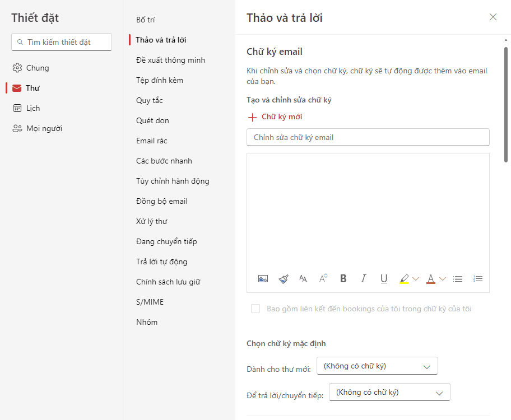Click the Thư envelope icon
The width and height of the screenshot is (511, 420).
[x=17, y=88]
